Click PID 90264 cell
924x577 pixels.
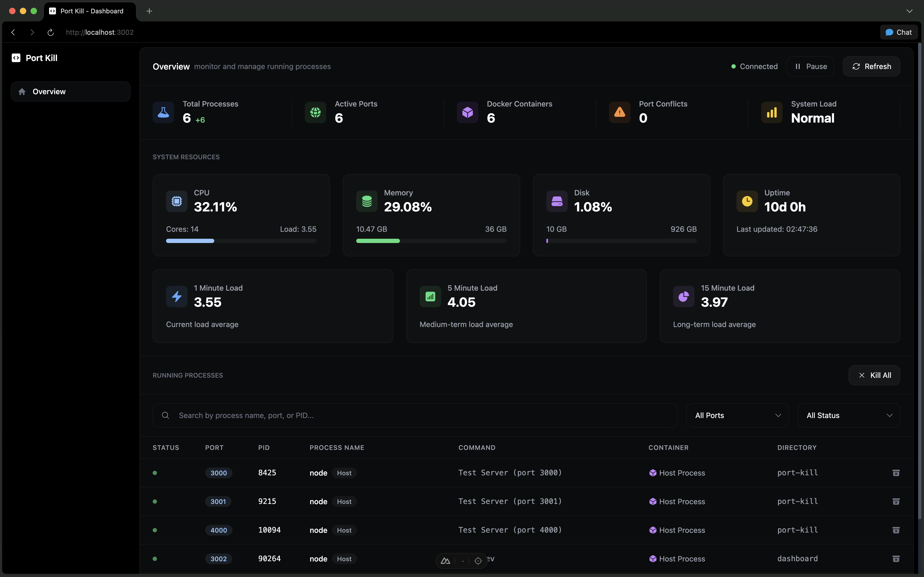(x=269, y=558)
